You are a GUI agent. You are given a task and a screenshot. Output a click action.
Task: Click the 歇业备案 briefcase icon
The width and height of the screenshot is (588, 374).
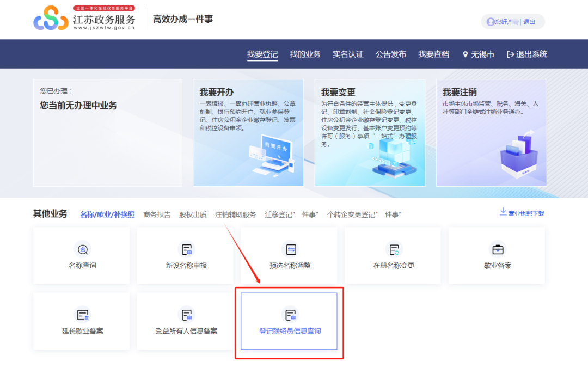pyautogui.click(x=498, y=249)
